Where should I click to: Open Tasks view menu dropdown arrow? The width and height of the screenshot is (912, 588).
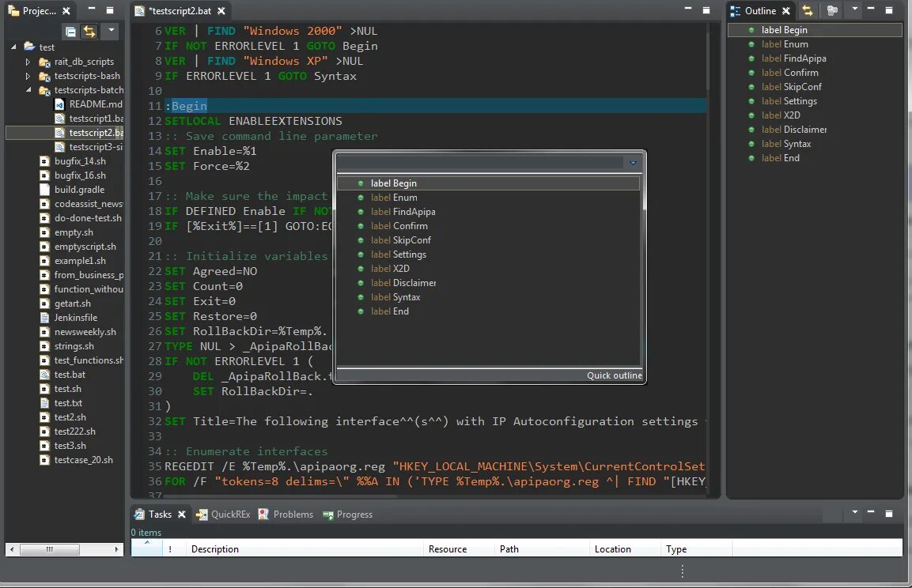pyautogui.click(x=854, y=512)
